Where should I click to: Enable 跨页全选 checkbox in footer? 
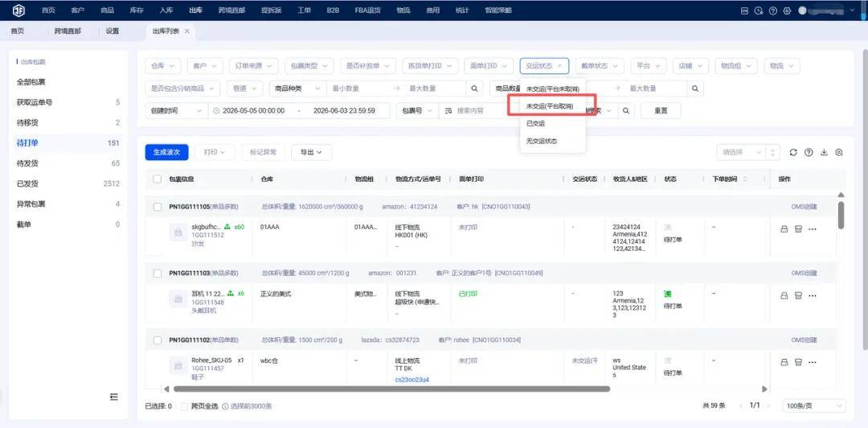pyautogui.click(x=184, y=405)
